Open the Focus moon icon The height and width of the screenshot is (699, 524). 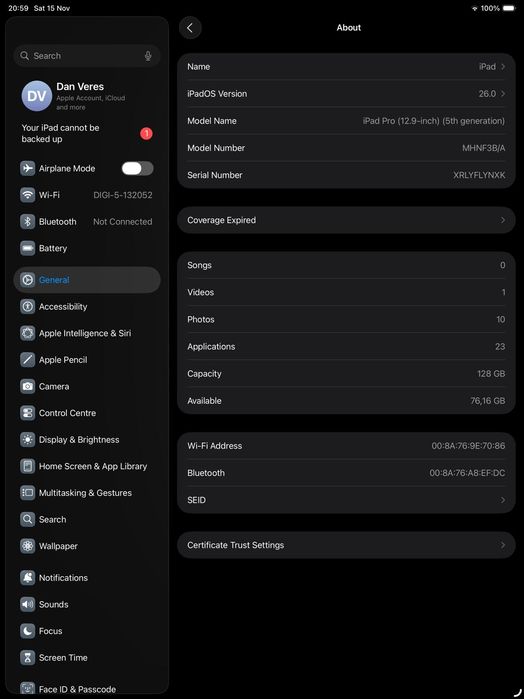click(28, 631)
